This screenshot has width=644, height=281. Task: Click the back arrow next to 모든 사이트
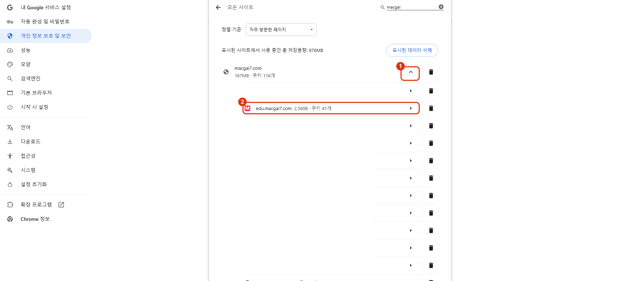coord(218,7)
